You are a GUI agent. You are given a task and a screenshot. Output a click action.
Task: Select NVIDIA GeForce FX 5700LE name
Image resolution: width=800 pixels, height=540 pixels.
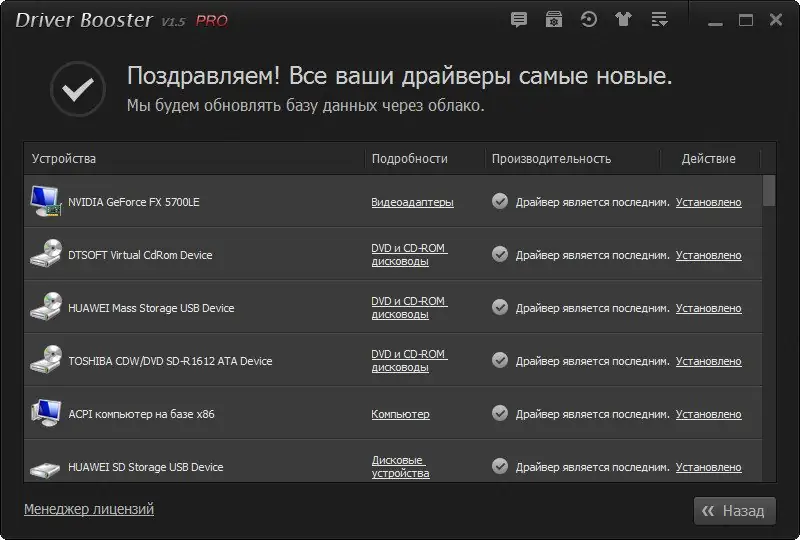tap(134, 202)
